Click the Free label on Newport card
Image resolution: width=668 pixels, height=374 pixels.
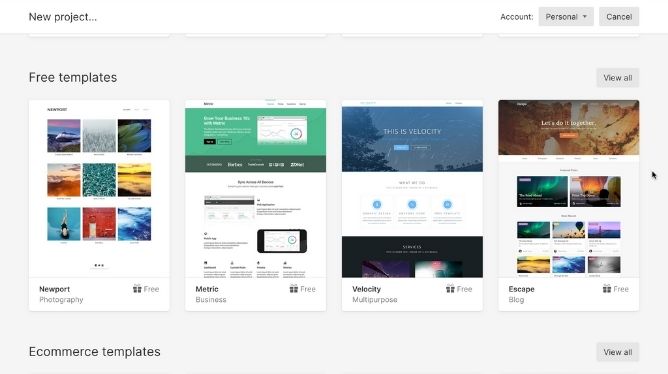pos(151,289)
